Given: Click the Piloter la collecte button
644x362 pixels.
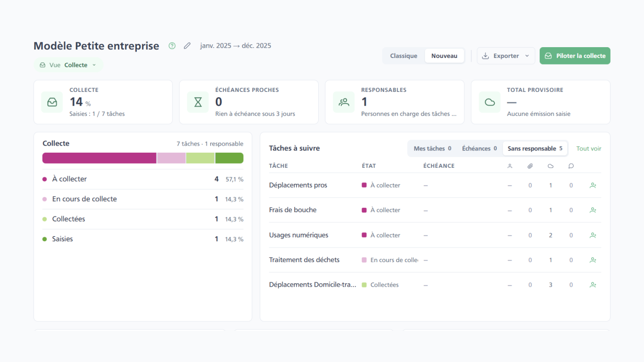Looking at the screenshot, I should pyautogui.click(x=575, y=56).
